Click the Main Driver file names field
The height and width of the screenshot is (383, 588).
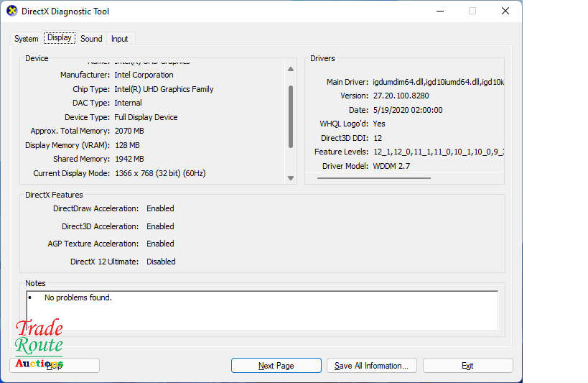click(438, 82)
